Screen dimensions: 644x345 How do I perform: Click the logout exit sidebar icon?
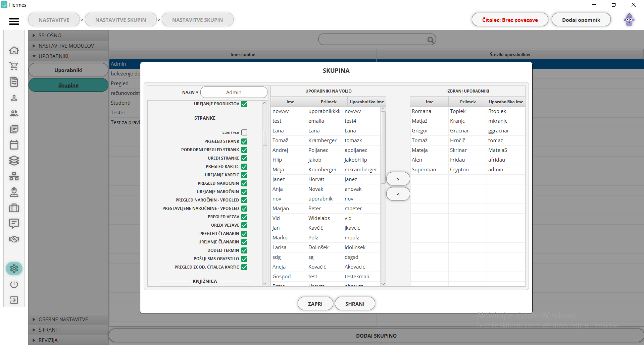coord(14,300)
